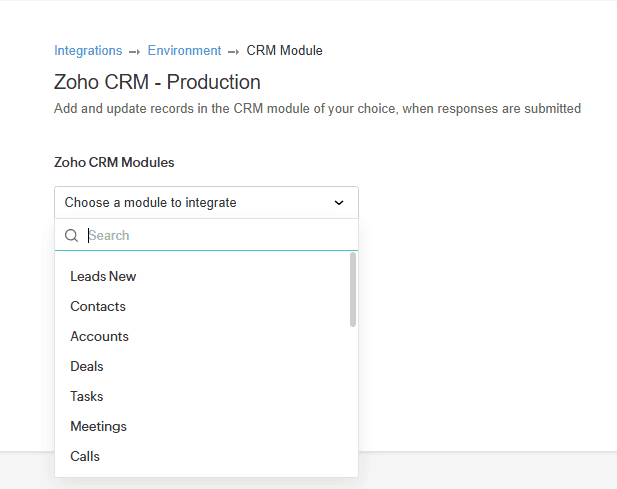Open the Integrations breadcrumb link
The height and width of the screenshot is (489, 617).
(x=88, y=50)
